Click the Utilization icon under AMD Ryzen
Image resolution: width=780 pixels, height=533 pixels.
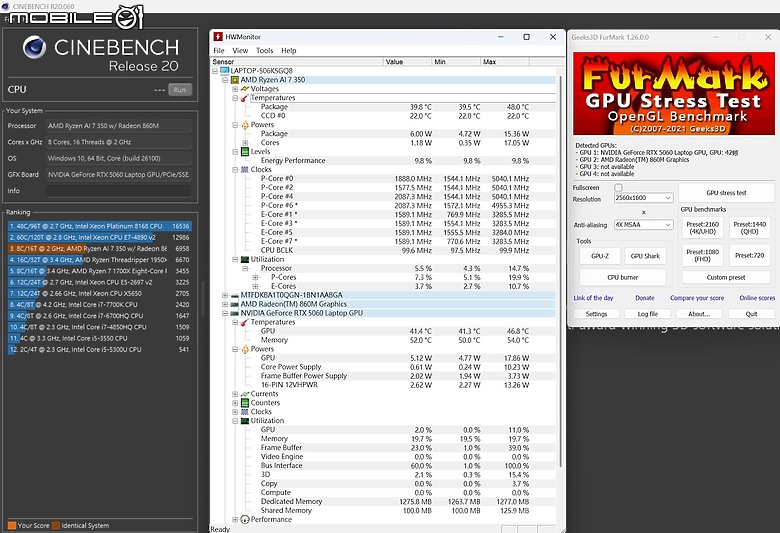coord(245,259)
